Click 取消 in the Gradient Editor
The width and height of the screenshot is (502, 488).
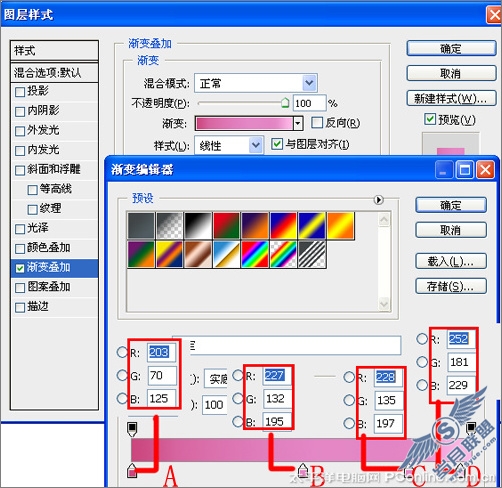click(451, 230)
